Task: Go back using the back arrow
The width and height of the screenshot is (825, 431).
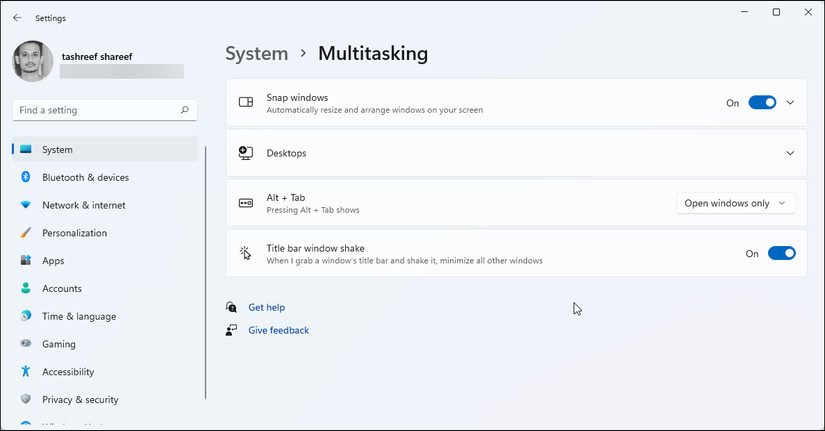Action: 17,18
